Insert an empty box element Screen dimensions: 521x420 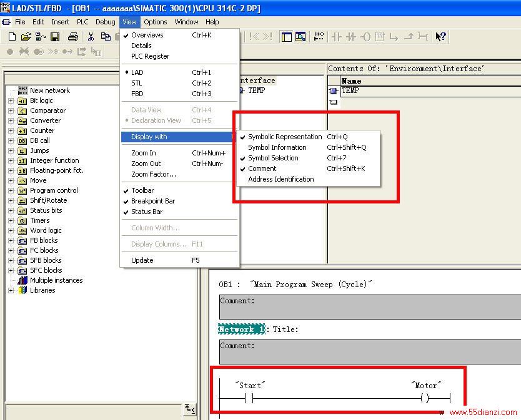379,37
